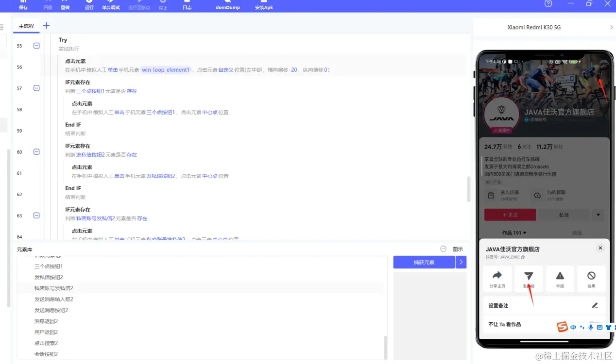Tap the dropdown arrow next to 私信
Viewport: 616px width, 364px height.
click(598, 215)
